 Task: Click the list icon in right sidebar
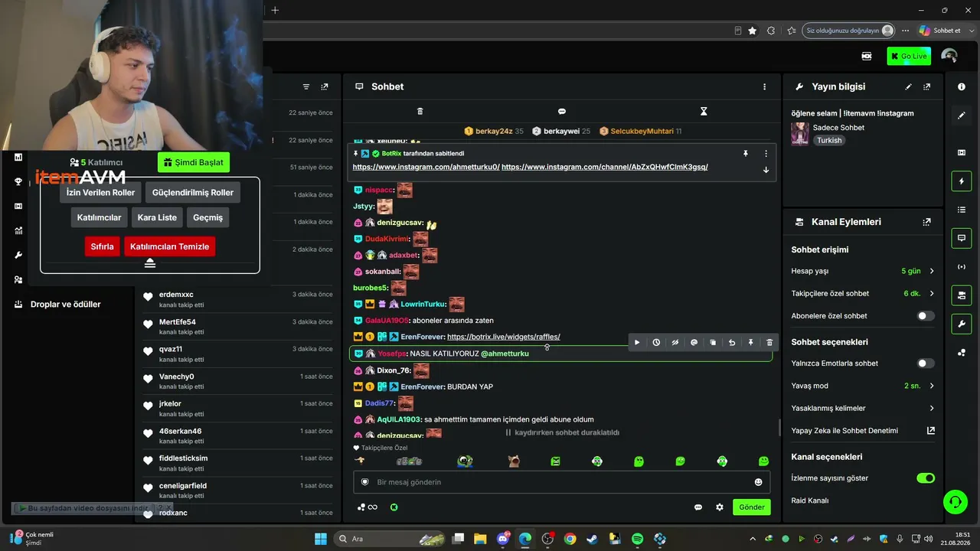tap(962, 210)
